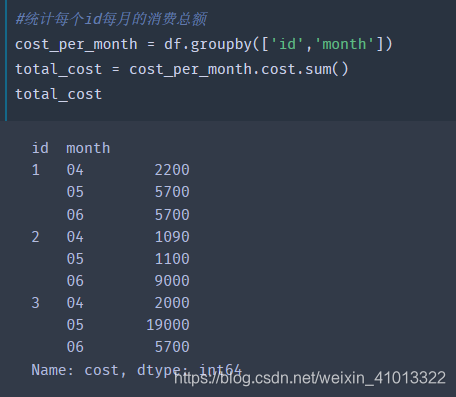Screen dimensions: 456x397
Task: Click month 04 in the 2200 row
Action: pyautogui.click(x=75, y=170)
